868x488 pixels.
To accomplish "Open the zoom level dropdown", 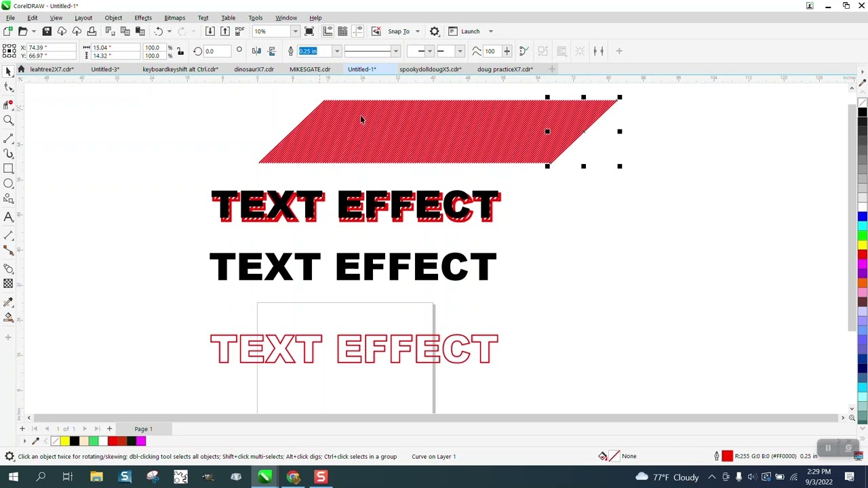I will tap(295, 31).
